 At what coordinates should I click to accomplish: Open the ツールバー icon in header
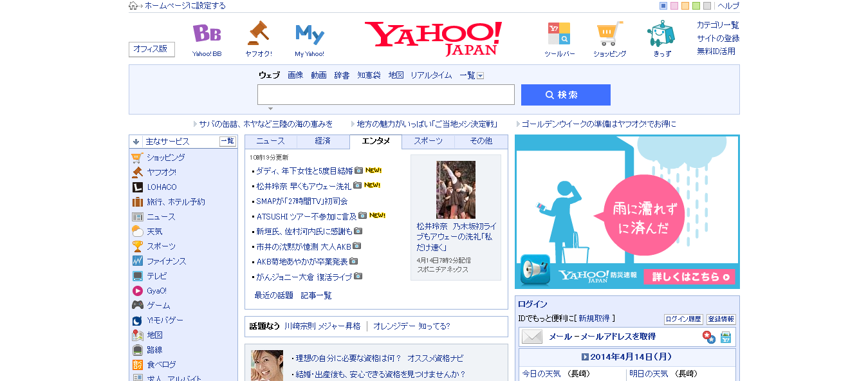559,33
